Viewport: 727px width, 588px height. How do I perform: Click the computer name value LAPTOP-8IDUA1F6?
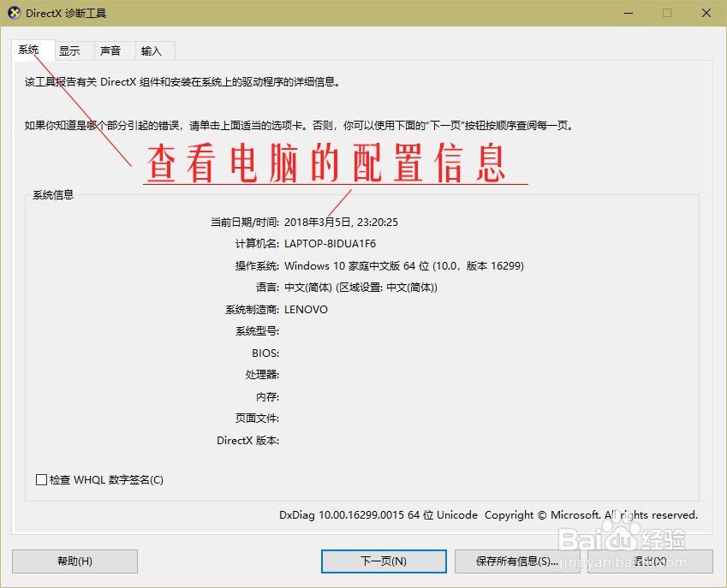pyautogui.click(x=333, y=243)
